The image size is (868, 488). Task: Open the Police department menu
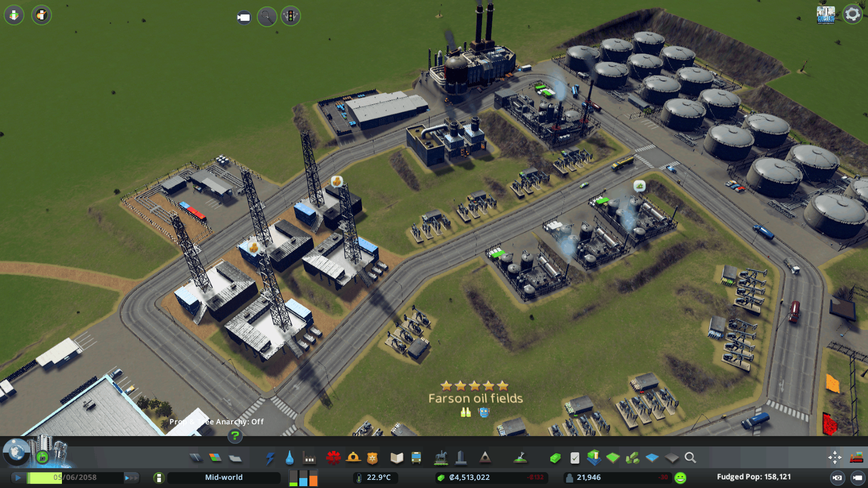coord(372,458)
